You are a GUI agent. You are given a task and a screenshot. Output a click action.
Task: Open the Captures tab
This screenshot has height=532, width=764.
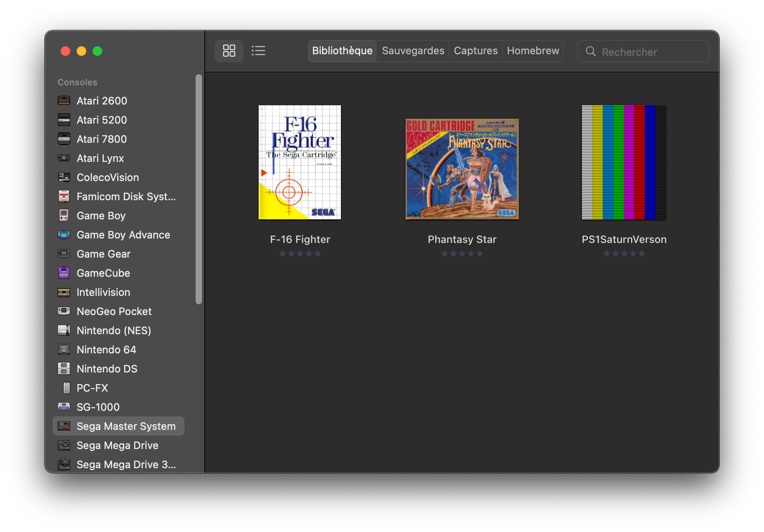476,51
